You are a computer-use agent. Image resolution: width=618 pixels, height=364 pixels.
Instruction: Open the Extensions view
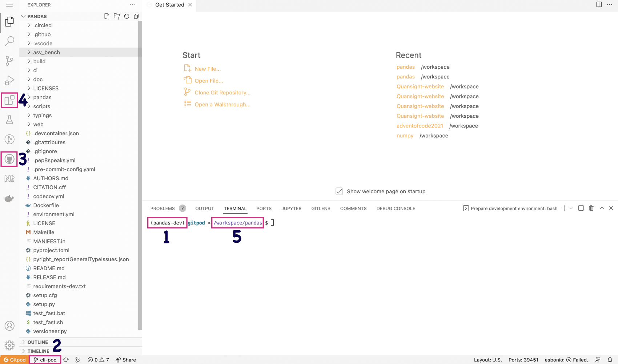[9, 100]
